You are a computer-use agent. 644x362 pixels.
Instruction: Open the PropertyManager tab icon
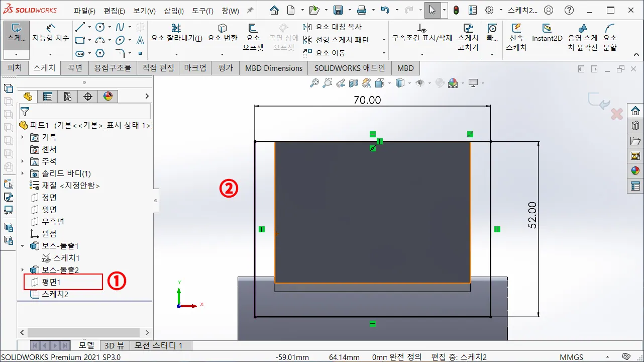click(48, 97)
